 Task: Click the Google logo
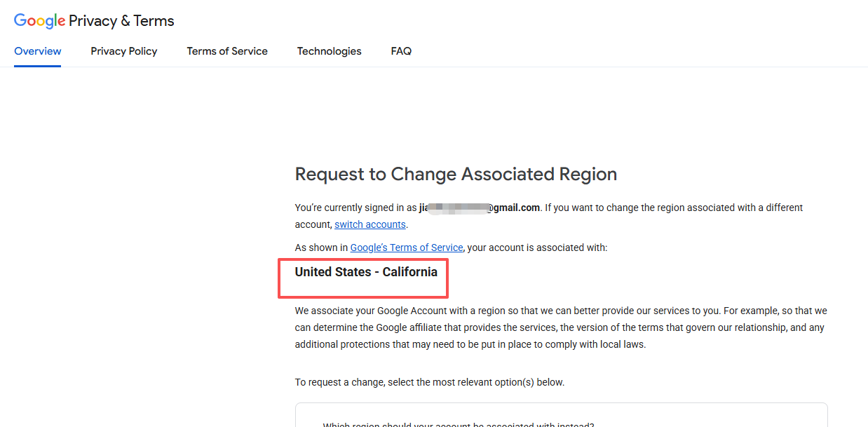pos(40,21)
